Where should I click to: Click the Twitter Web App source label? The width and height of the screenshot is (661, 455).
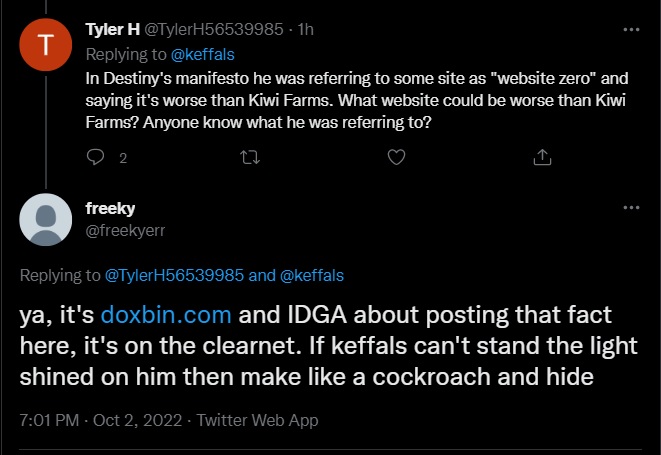(257, 420)
